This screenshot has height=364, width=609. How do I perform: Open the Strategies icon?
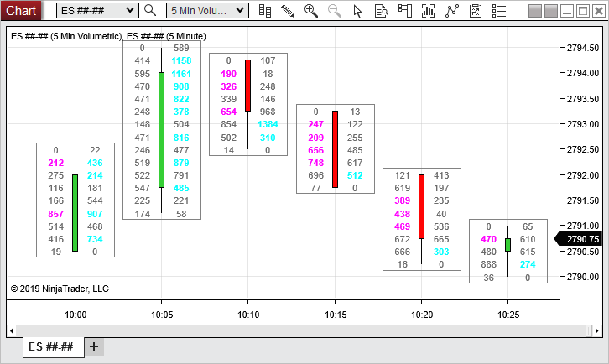pos(453,11)
